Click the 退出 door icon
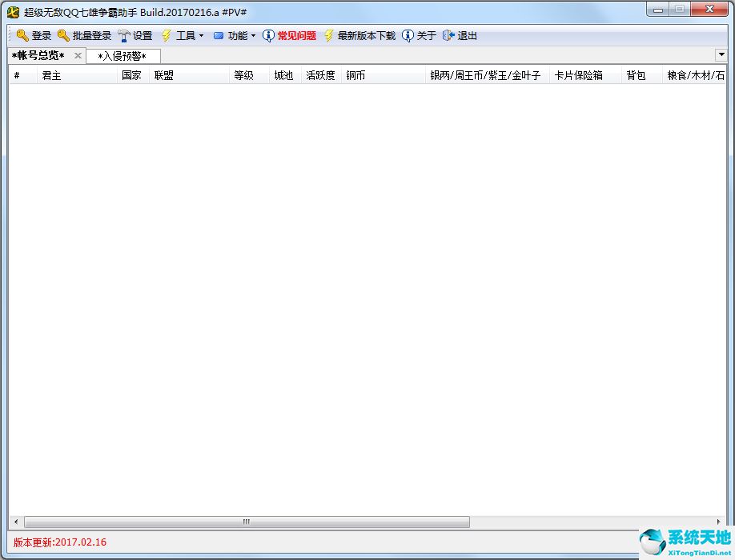Viewport: 735px width, 560px height. pos(448,35)
